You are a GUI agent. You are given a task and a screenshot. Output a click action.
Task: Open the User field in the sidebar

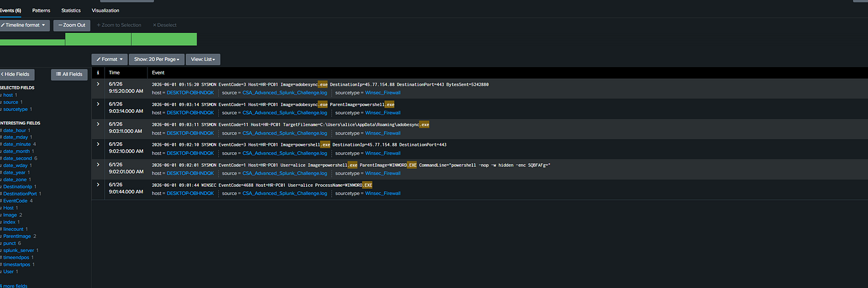(10, 271)
